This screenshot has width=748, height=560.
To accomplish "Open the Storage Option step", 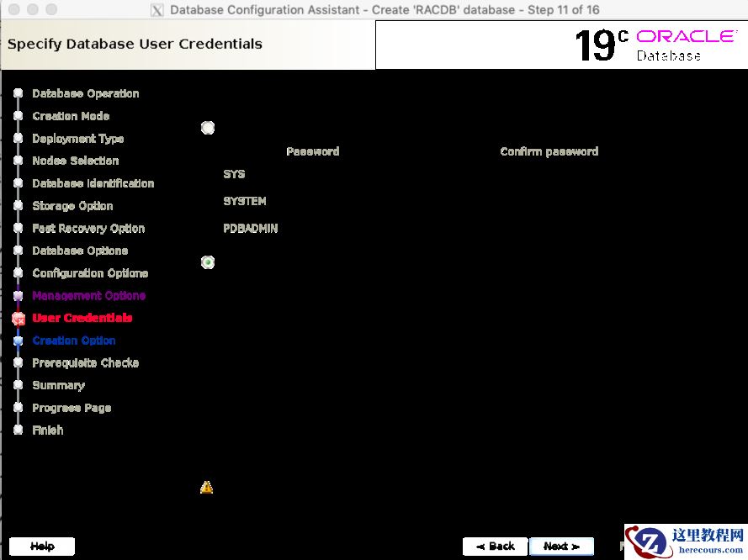I will (x=72, y=206).
